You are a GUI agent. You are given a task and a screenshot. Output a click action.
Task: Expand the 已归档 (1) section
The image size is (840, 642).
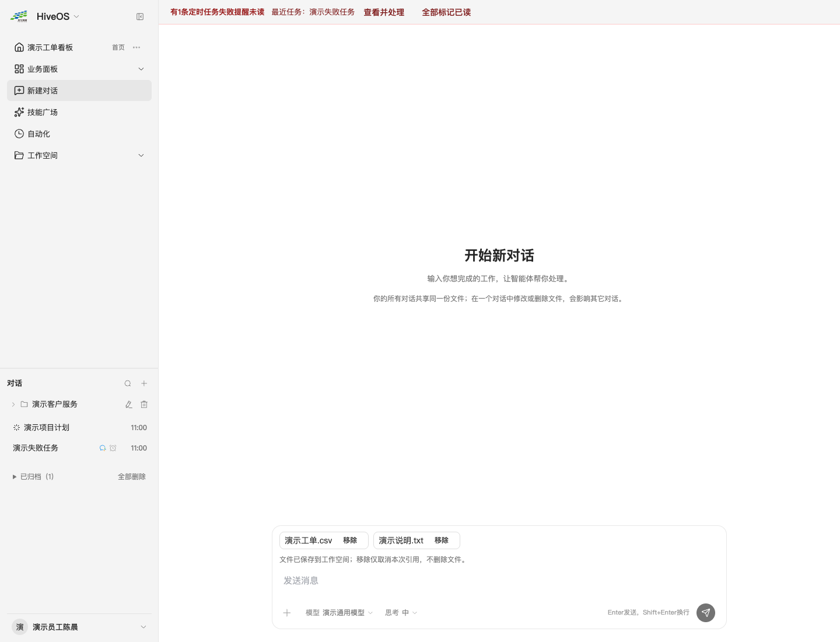pyautogui.click(x=33, y=477)
